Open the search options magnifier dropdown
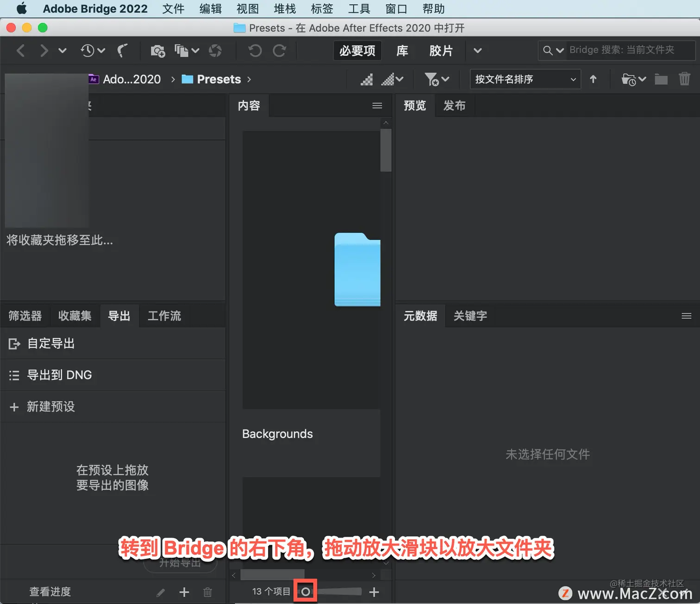Screen dimensions: 700x604 pos(553,50)
